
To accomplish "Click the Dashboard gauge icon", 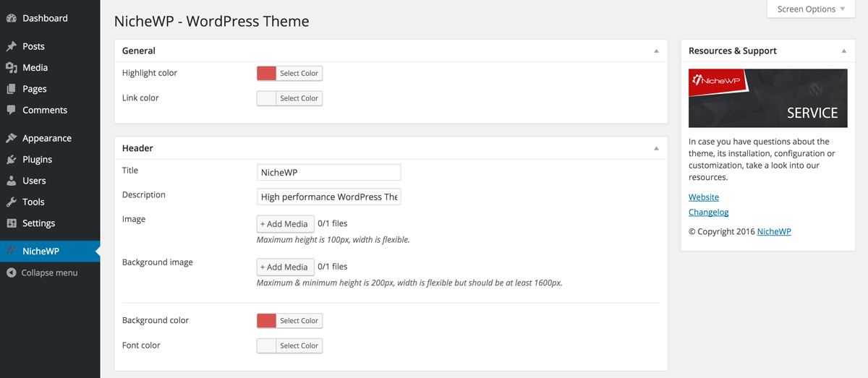I will (x=11, y=18).
